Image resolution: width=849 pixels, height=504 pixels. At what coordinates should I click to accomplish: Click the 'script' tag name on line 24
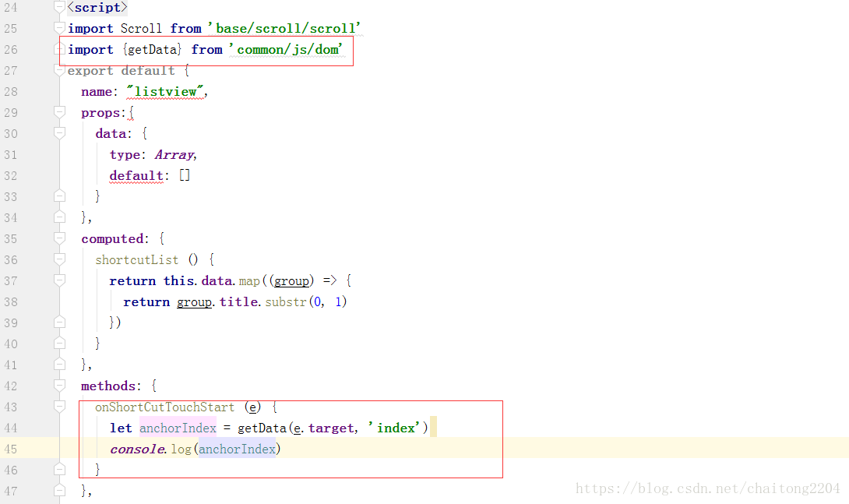[x=97, y=8]
